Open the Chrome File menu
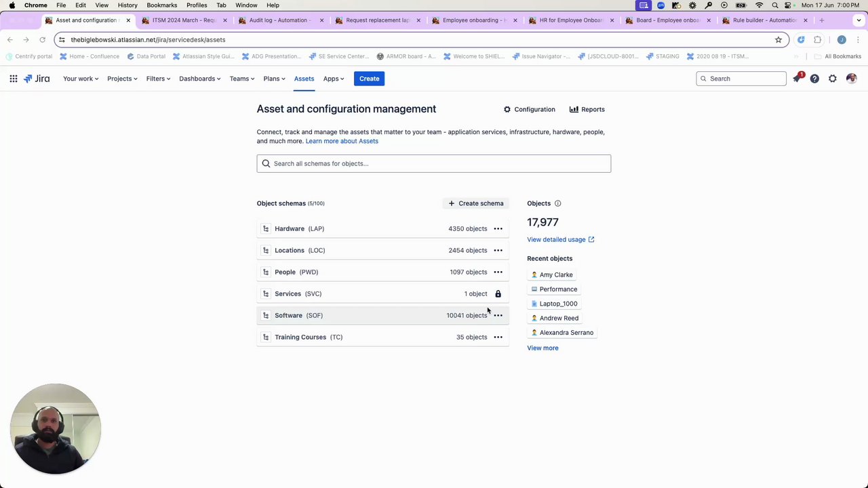 (61, 5)
